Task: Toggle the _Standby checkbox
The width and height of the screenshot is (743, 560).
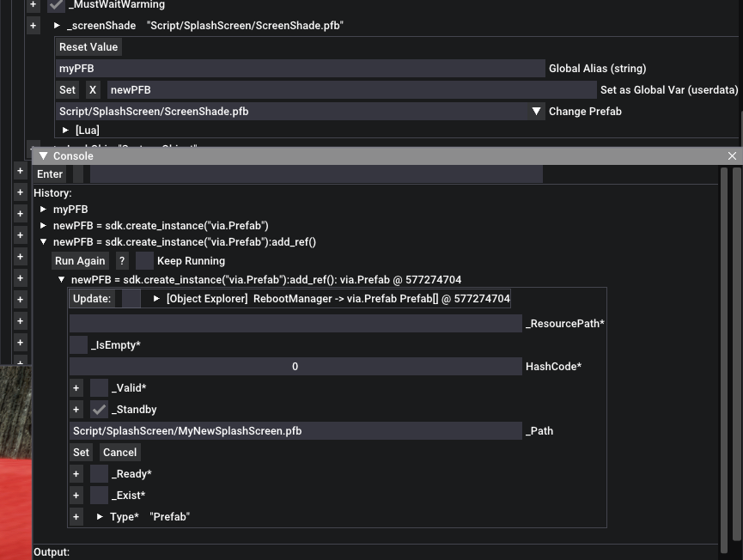Action: point(100,410)
